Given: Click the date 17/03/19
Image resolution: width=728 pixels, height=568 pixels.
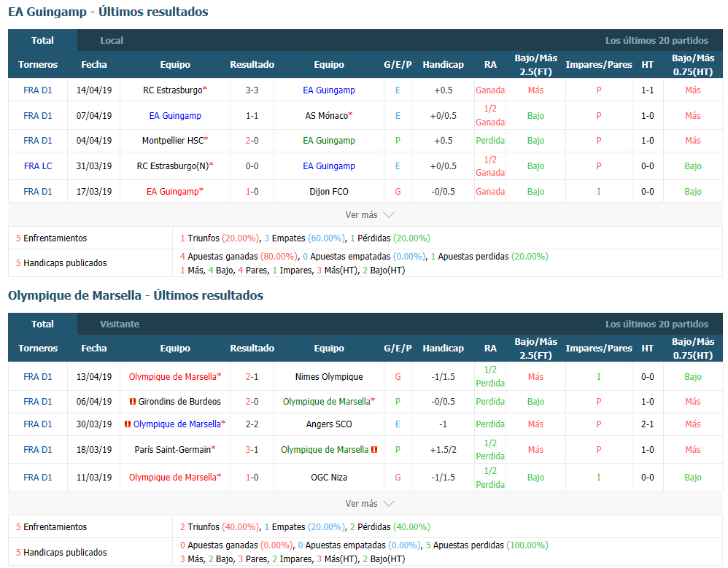Looking at the screenshot, I should click(94, 191).
